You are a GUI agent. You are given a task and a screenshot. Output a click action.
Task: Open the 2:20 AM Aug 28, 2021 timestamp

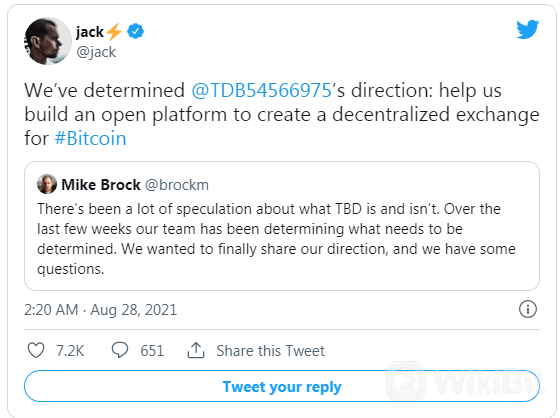tap(100, 310)
